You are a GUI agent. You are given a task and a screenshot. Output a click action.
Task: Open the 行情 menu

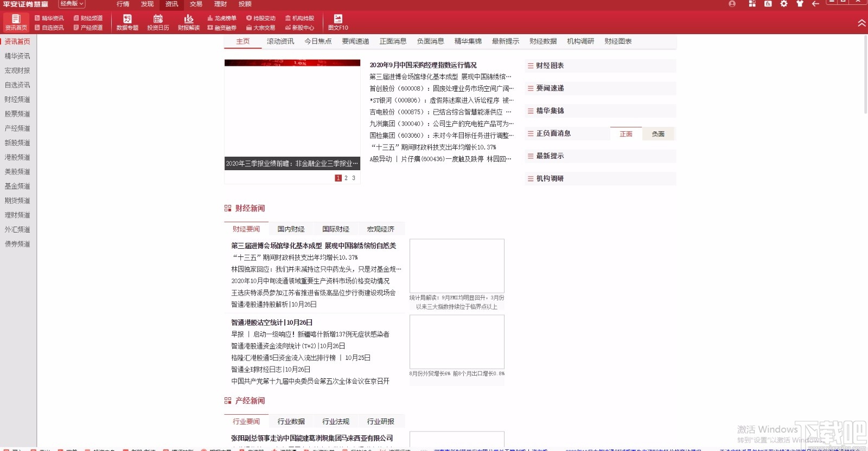click(x=123, y=4)
